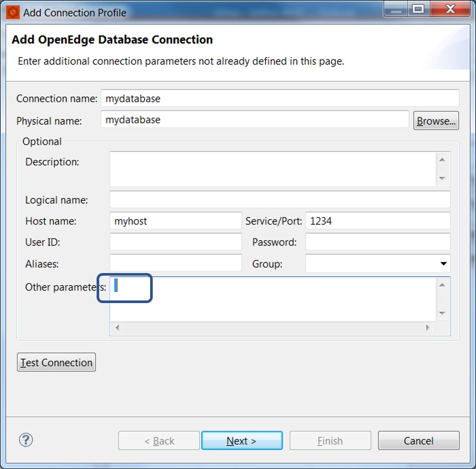Click the horizontal scroll right arrow below Other parameters
The width and height of the screenshot is (476, 469).
(428, 327)
